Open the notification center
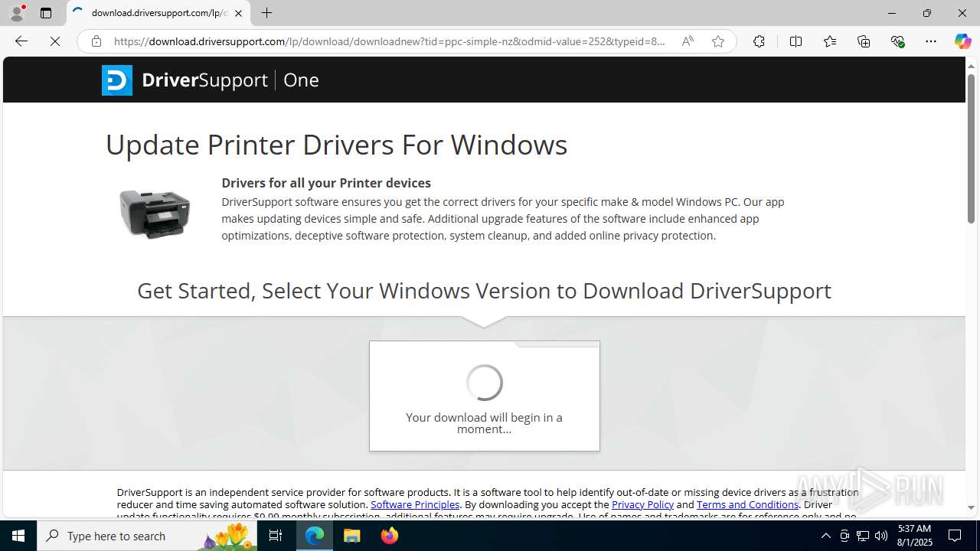Screen dimensions: 980x551 point(955,536)
